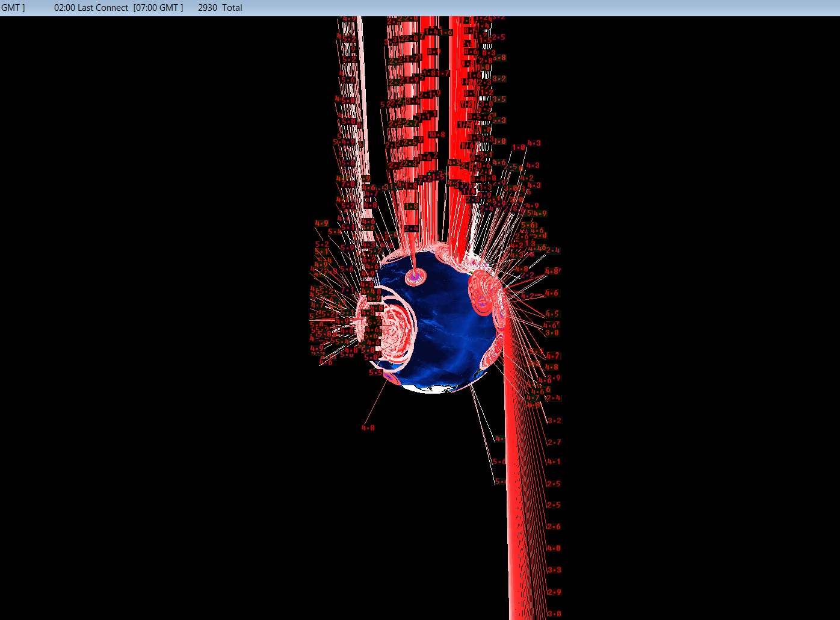
Task: Click the '2930 Total' count in status bar
Action: (x=220, y=8)
